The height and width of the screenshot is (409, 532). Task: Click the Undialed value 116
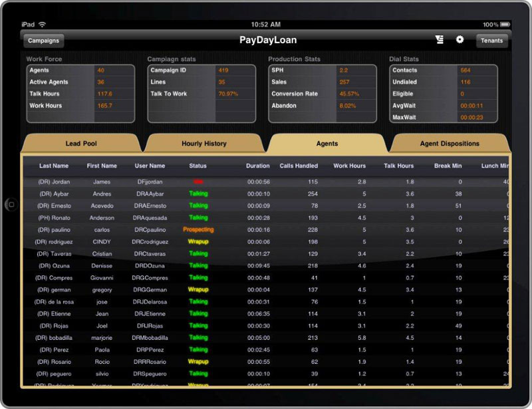coord(465,82)
